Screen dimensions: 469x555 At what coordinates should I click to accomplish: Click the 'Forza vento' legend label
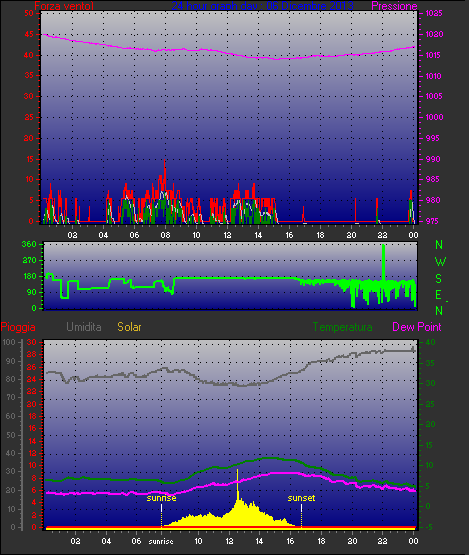click(64, 6)
